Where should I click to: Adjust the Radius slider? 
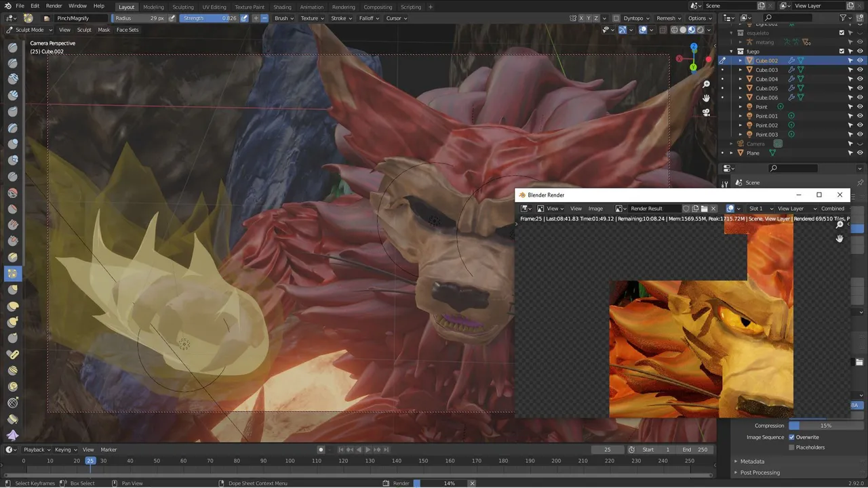click(x=140, y=18)
